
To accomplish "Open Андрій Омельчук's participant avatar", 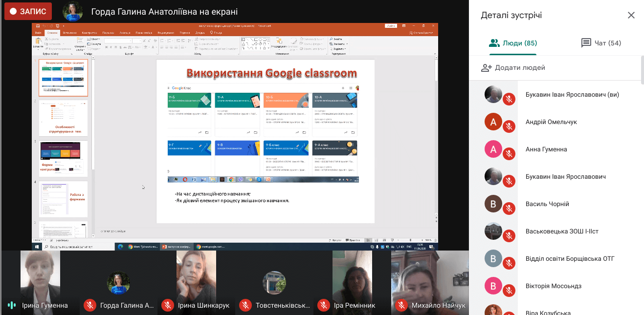I will [x=493, y=122].
